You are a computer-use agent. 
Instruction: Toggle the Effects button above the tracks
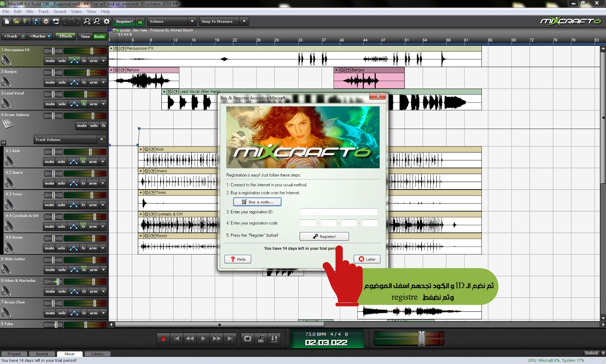pos(66,36)
